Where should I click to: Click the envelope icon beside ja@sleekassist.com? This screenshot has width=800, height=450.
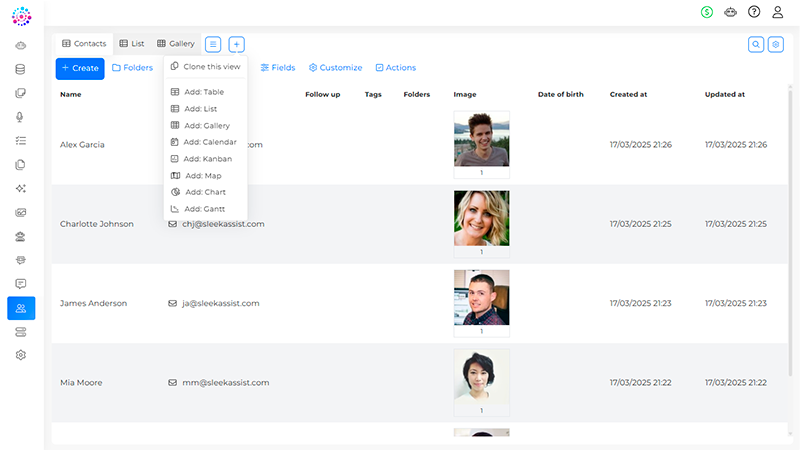(x=172, y=303)
